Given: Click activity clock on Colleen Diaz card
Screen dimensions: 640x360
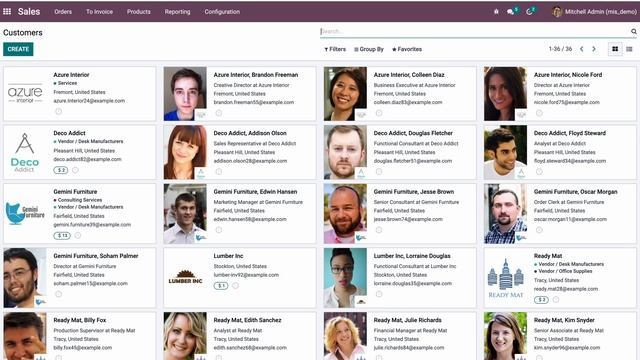Looking at the screenshot, I should click(x=379, y=113).
